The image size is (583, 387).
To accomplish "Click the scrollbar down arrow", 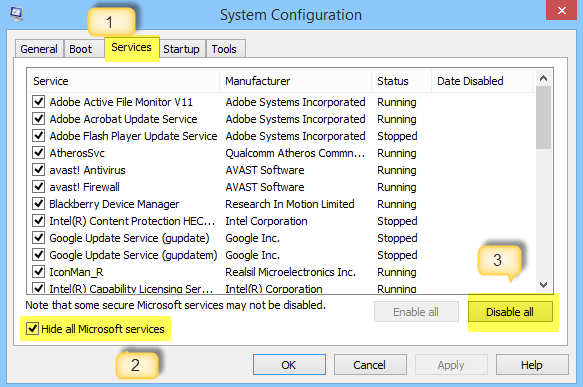I will coord(544,285).
